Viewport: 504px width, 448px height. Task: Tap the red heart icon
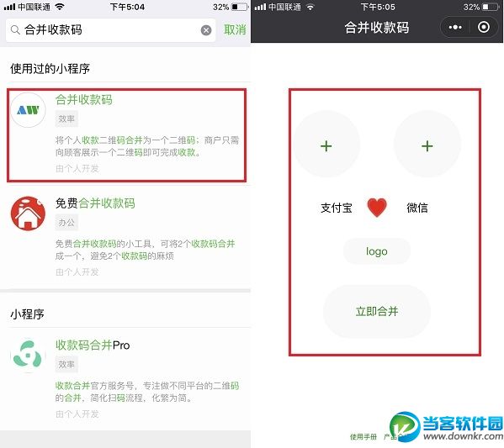[x=377, y=208]
